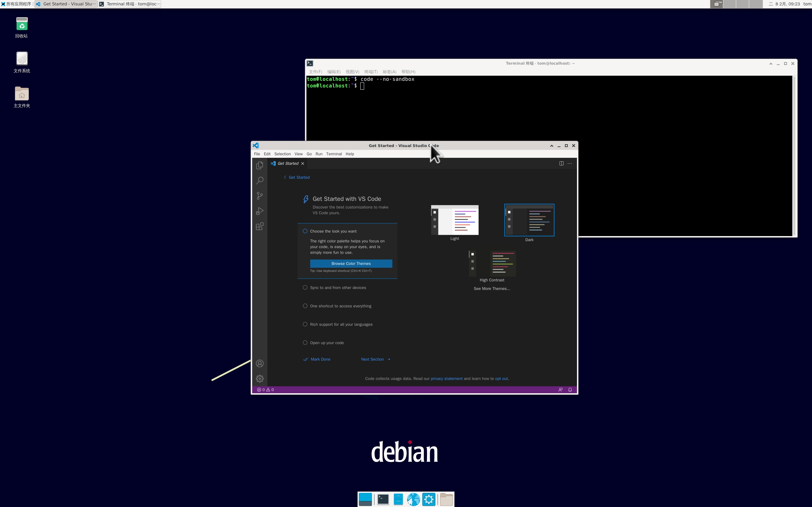The image size is (812, 507).
Task: Expand 'Rich support for all your languages'
Action: pos(341,324)
